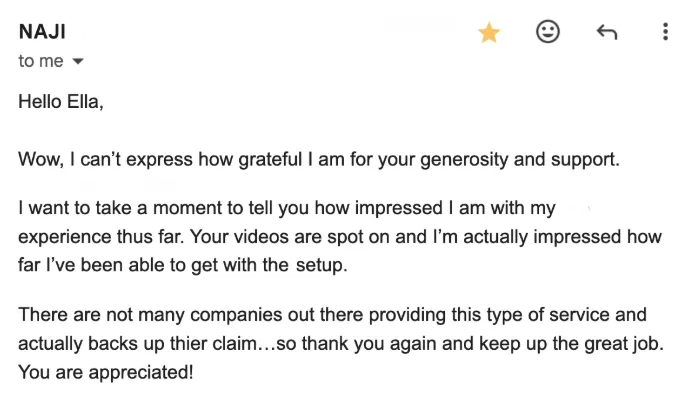Click the "to me" recipient label
Image resolution: width=693 pixels, height=404 pixels.
pyautogui.click(x=40, y=62)
